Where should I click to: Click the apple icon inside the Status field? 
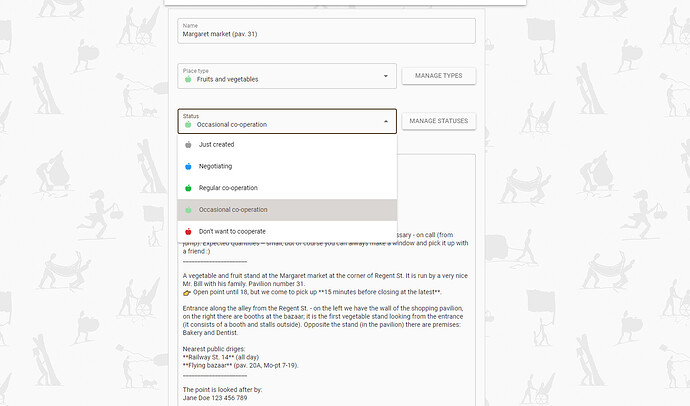(x=188, y=124)
